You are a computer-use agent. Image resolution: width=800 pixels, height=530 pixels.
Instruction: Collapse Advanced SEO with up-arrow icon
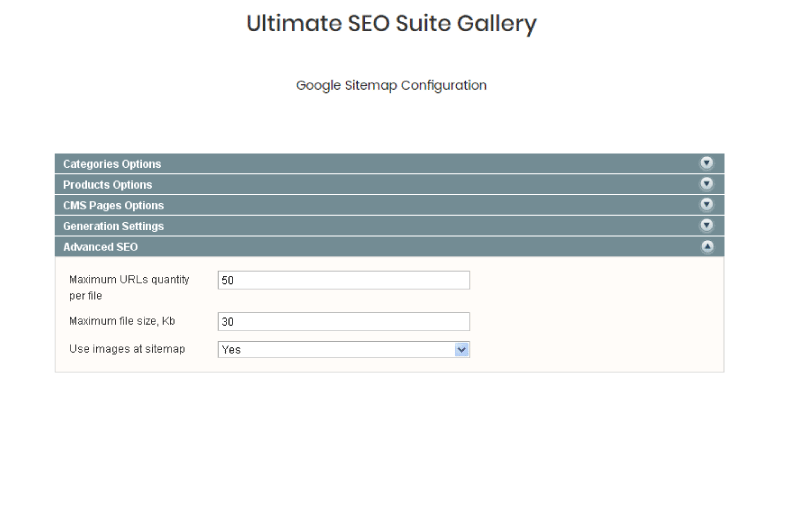point(707,246)
